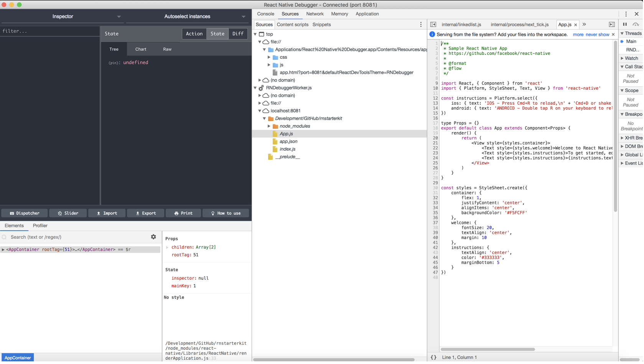Switch to the Console tab
Viewport: 644px width, 364px height.
pyautogui.click(x=265, y=14)
